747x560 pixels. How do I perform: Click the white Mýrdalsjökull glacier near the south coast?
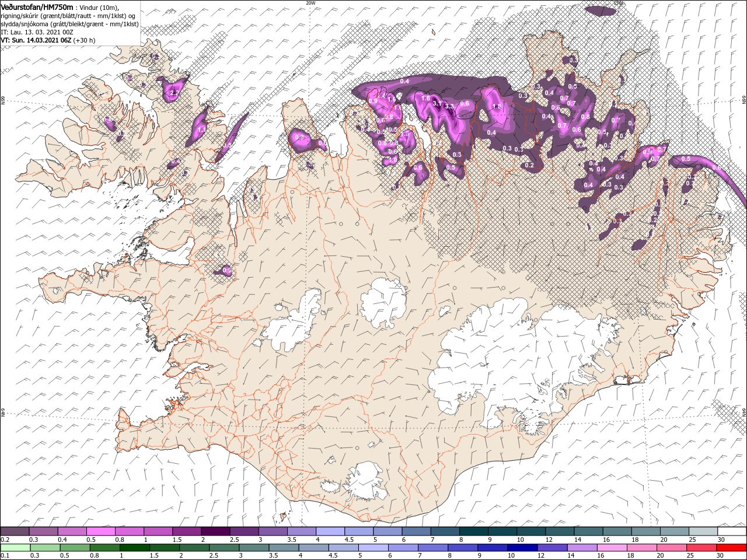click(366, 481)
